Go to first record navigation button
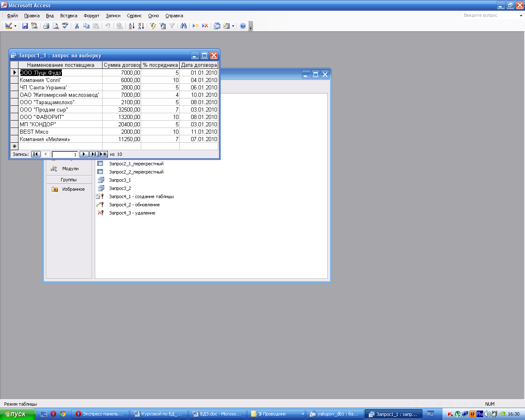Viewport: 525px width, 420px height. click(x=36, y=154)
